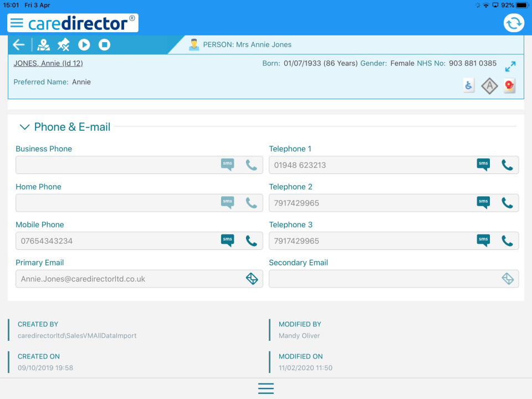The height and width of the screenshot is (399, 532).
Task: Tap the caredirector logo
Action: 81,23
